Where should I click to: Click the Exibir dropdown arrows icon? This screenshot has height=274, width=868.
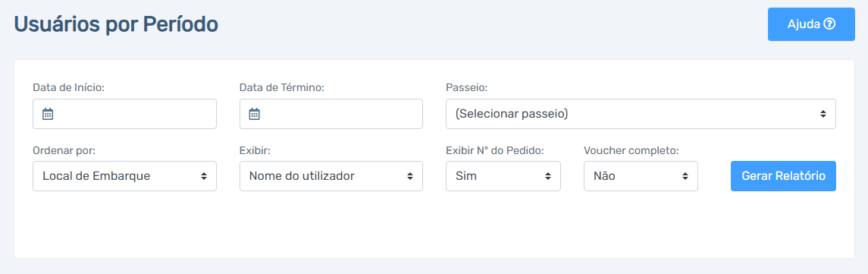pos(410,176)
